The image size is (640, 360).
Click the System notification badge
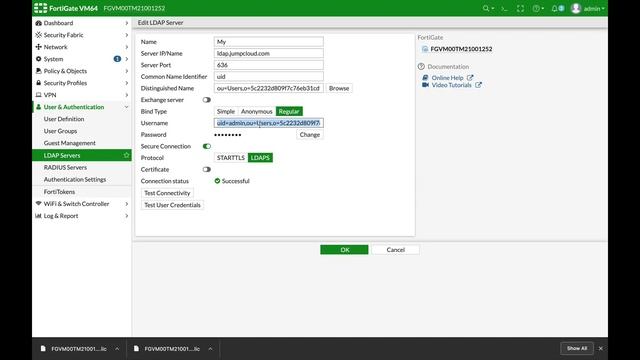[117, 59]
